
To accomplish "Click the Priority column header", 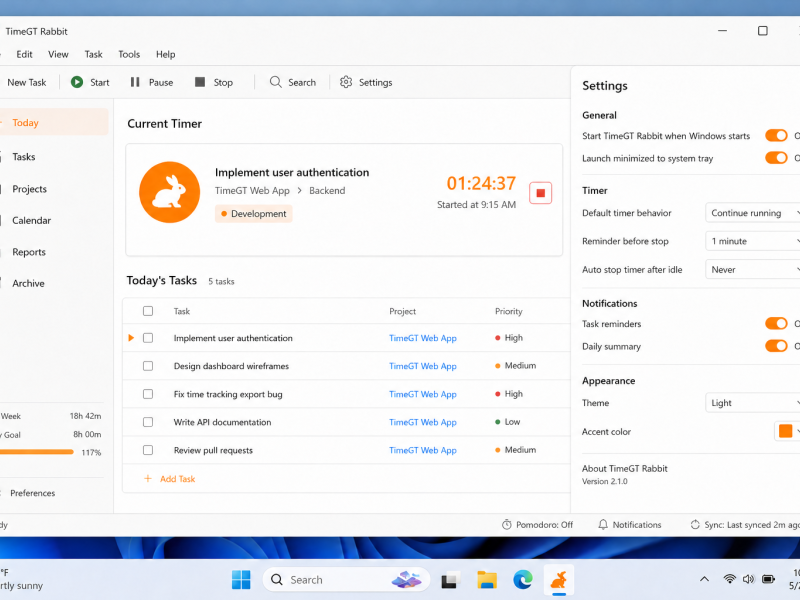I will (x=508, y=311).
